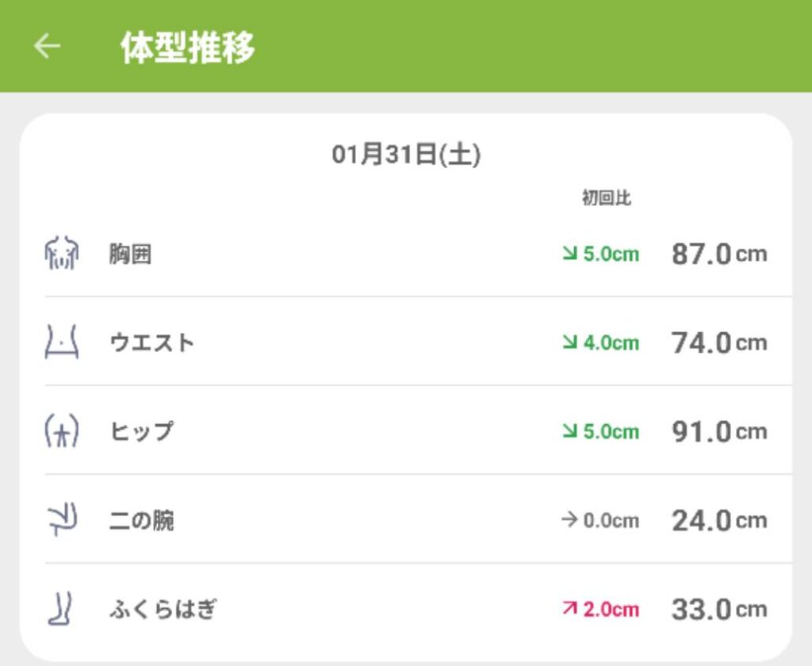The height and width of the screenshot is (666, 812).
Task: Click the upper arm (二の腕) icon
Action: tap(61, 520)
